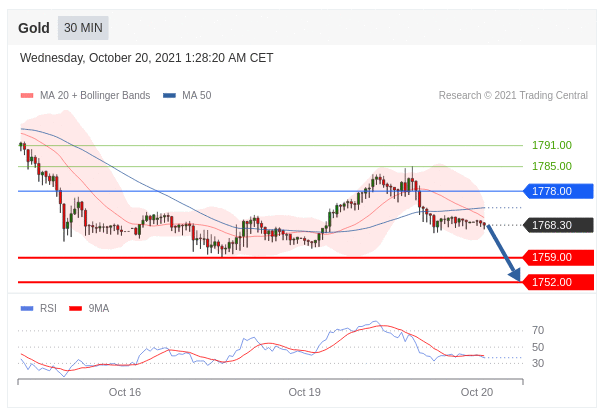Toggle the RSI legend entry
Image resolution: width=598 pixels, height=409 pixels.
coord(39,308)
